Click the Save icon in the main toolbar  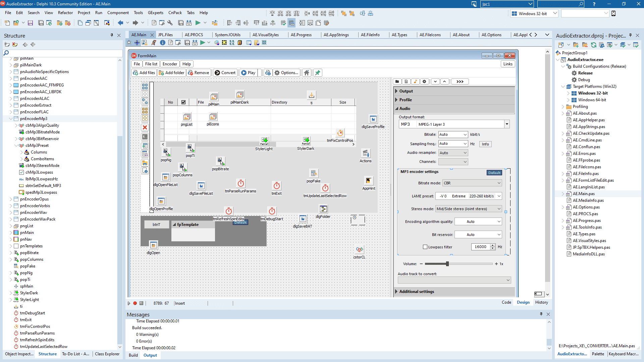click(30, 23)
